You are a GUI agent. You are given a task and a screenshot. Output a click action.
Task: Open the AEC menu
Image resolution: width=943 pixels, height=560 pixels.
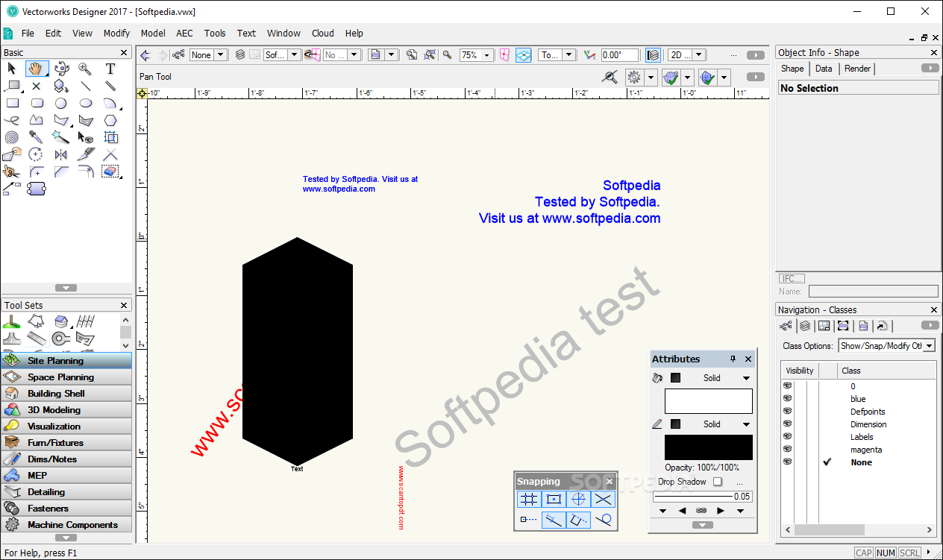coord(184,33)
